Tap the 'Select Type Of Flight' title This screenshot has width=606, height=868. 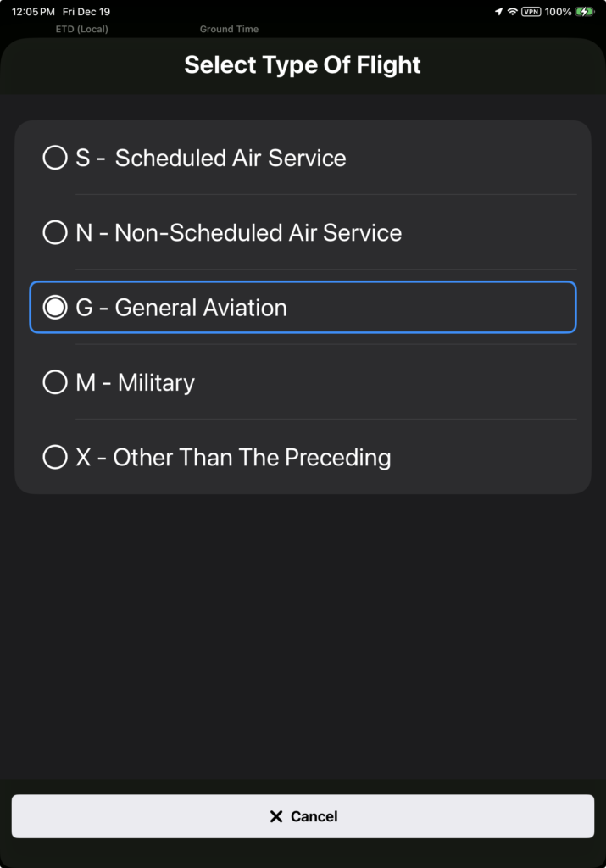click(303, 64)
